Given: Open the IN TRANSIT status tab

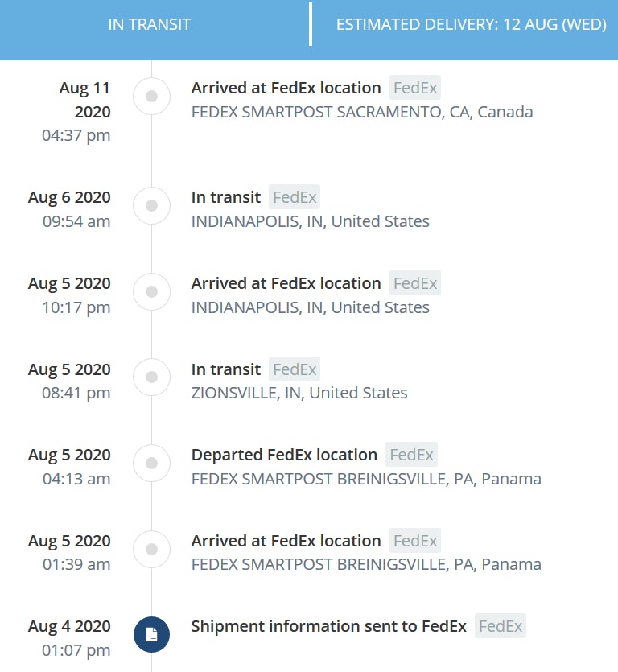Looking at the screenshot, I should click(150, 24).
